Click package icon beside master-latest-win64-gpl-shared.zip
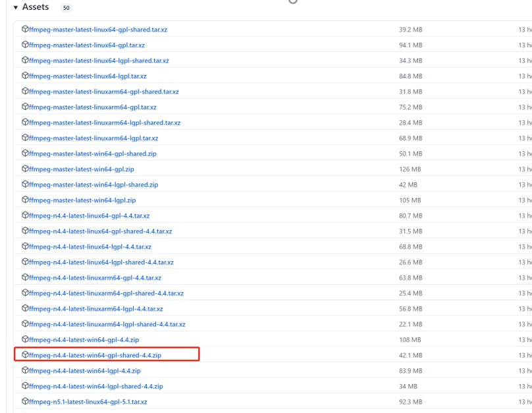The image size is (532, 413). point(25,153)
